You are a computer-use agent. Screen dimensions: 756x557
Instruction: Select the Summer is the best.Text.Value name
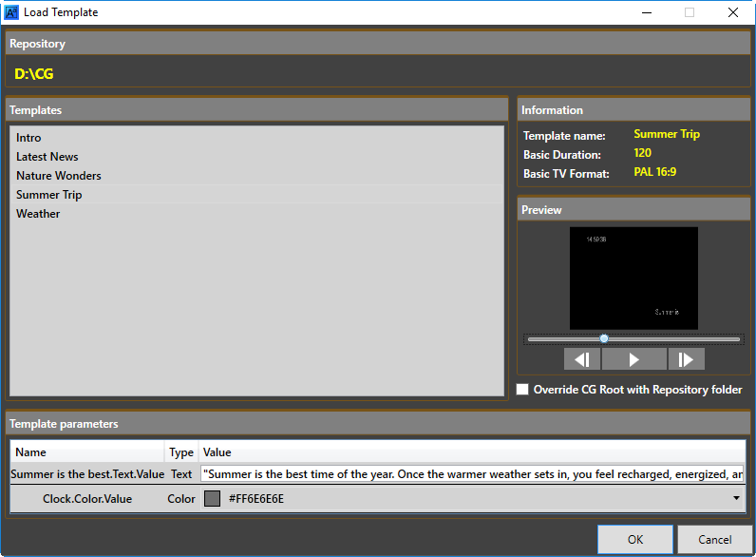click(87, 474)
